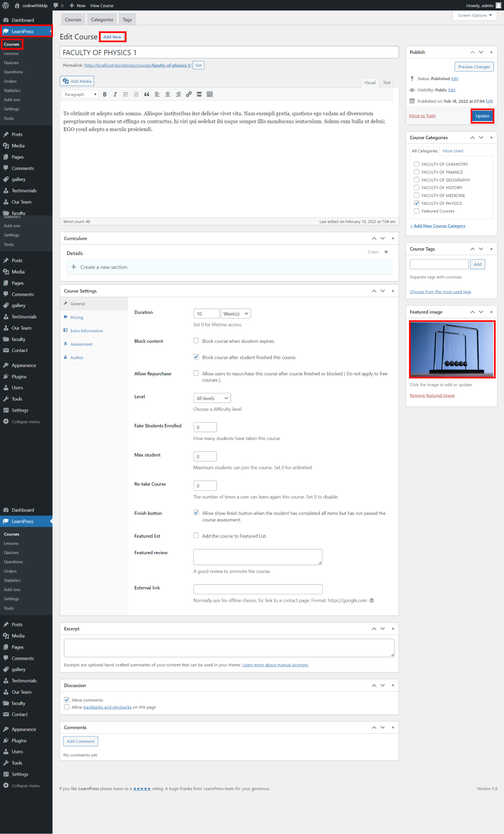The height and width of the screenshot is (834, 504).
Task: Click the Newton's cradle featured image
Action: pyautogui.click(x=452, y=349)
